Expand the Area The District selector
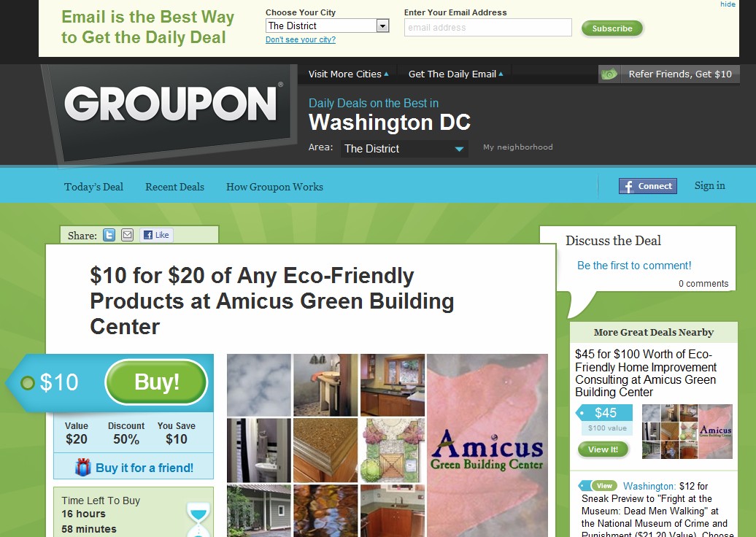This screenshot has width=756, height=537. coord(404,148)
